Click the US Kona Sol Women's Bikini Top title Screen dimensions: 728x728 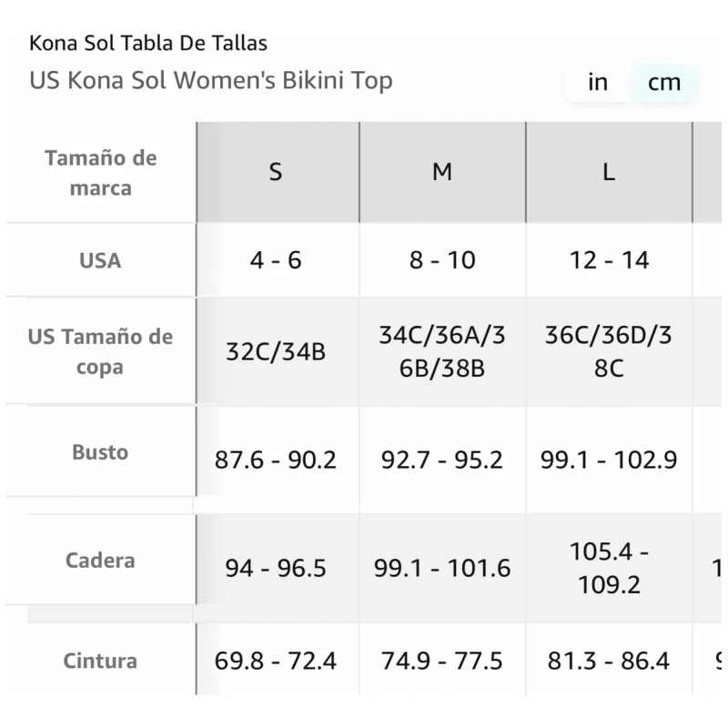tap(210, 81)
